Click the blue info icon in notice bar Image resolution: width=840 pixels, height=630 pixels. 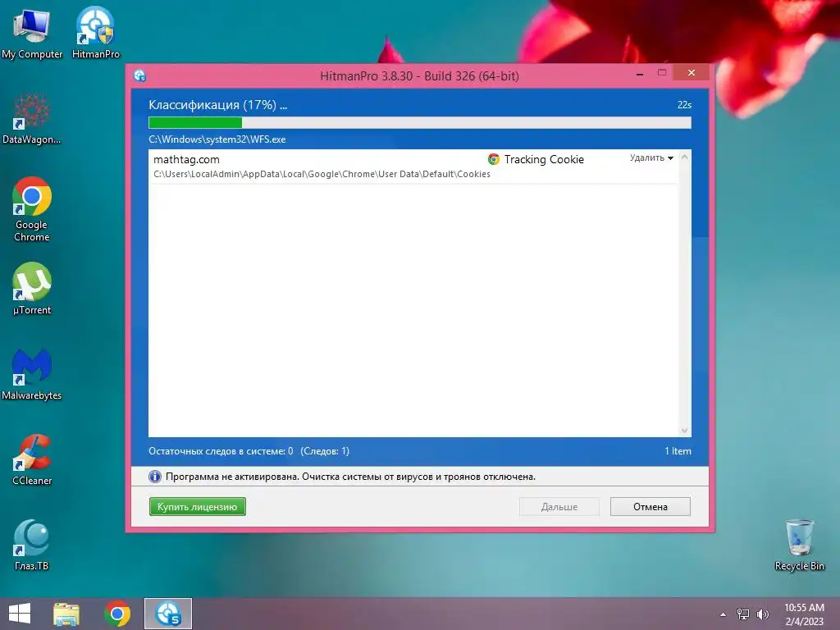(155, 477)
